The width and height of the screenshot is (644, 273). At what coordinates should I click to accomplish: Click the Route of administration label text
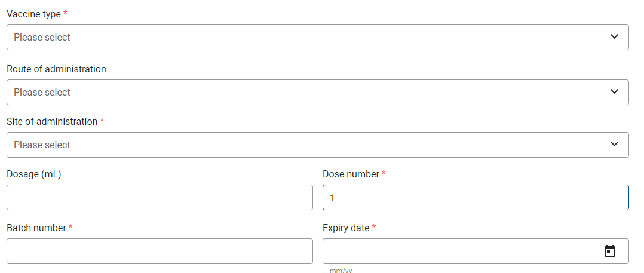pyautogui.click(x=56, y=69)
